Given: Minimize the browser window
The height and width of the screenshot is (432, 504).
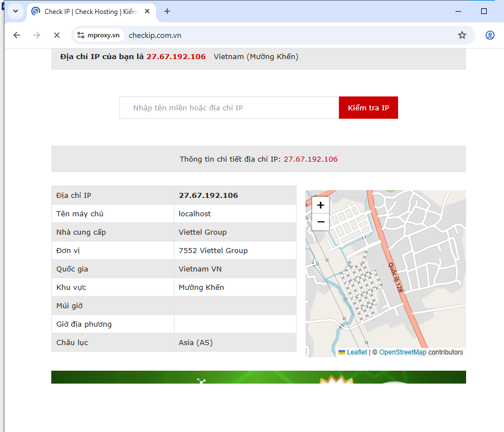Looking at the screenshot, I should coord(458,11).
